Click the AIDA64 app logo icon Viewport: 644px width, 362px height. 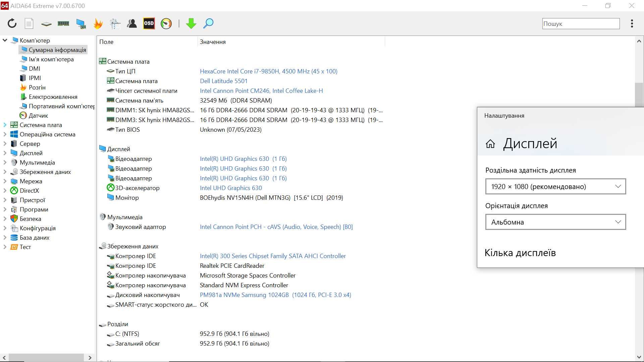pos(4,6)
